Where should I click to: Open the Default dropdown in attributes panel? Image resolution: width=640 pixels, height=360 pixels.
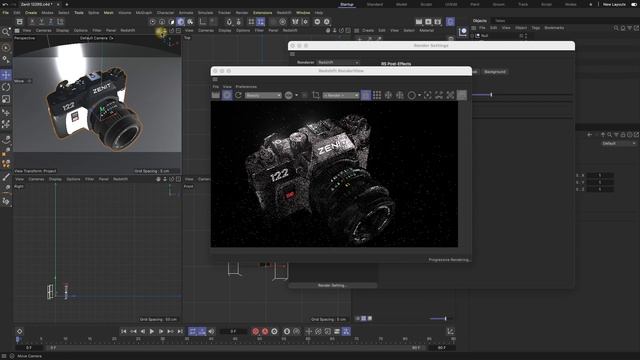point(619,144)
